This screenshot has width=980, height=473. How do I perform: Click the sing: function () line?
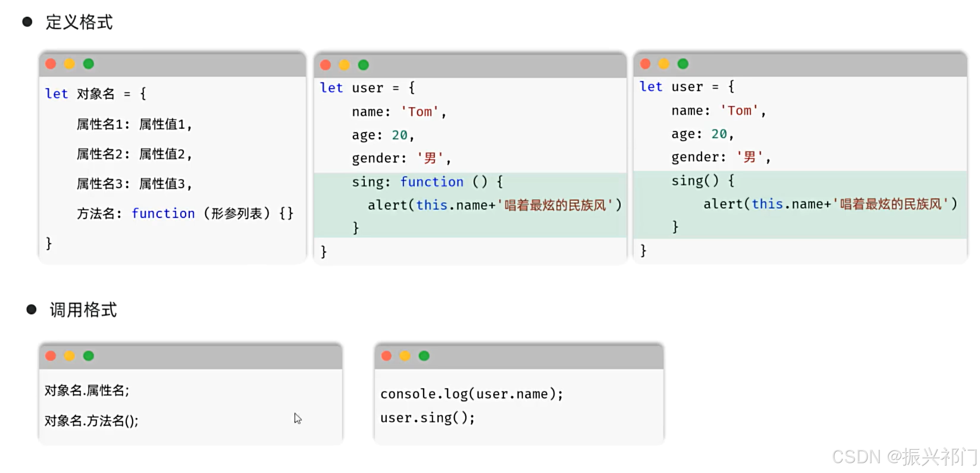(427, 182)
